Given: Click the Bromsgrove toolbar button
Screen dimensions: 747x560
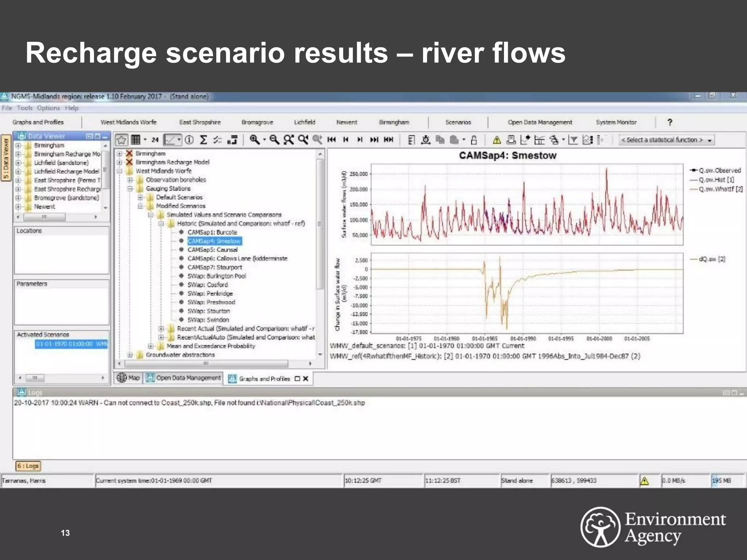Looking at the screenshot, I should (257, 122).
